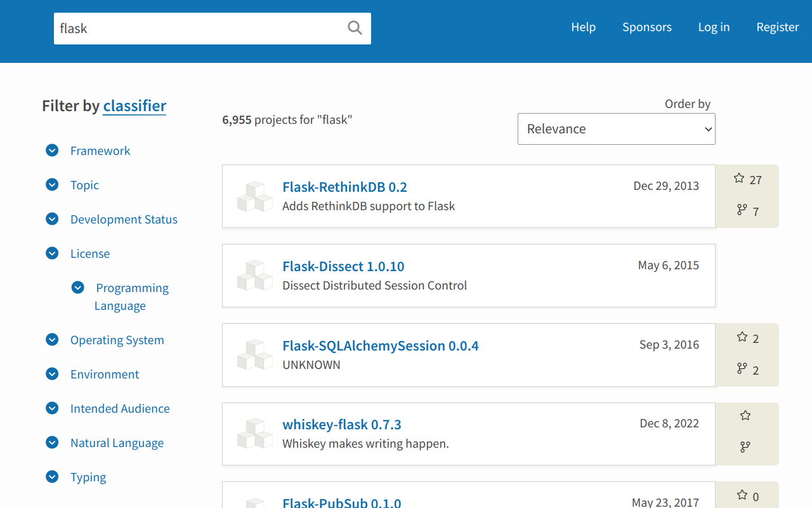This screenshot has height=508, width=812.
Task: Click the 'Dissect Distributed Session Control' description
Action: pyautogui.click(x=374, y=285)
